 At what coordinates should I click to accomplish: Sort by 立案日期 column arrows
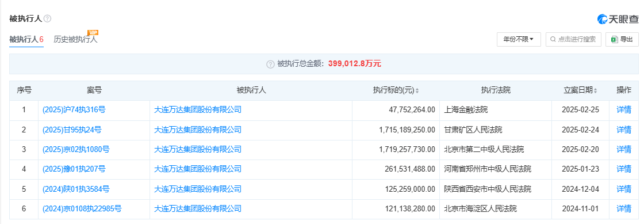point(596,91)
